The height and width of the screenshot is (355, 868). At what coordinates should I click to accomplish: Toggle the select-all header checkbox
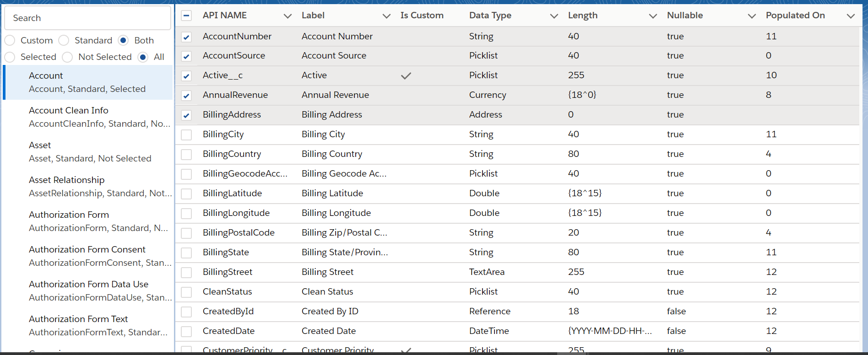pyautogui.click(x=186, y=16)
